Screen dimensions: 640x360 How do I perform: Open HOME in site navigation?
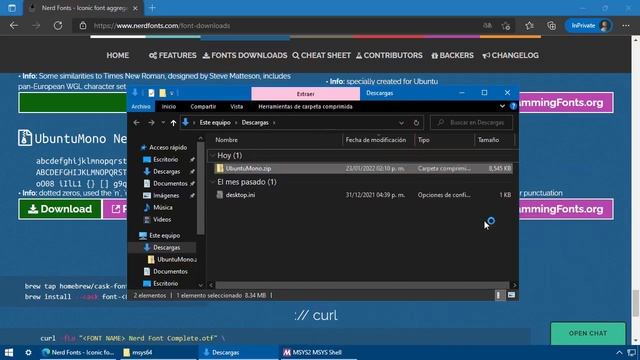click(x=118, y=56)
